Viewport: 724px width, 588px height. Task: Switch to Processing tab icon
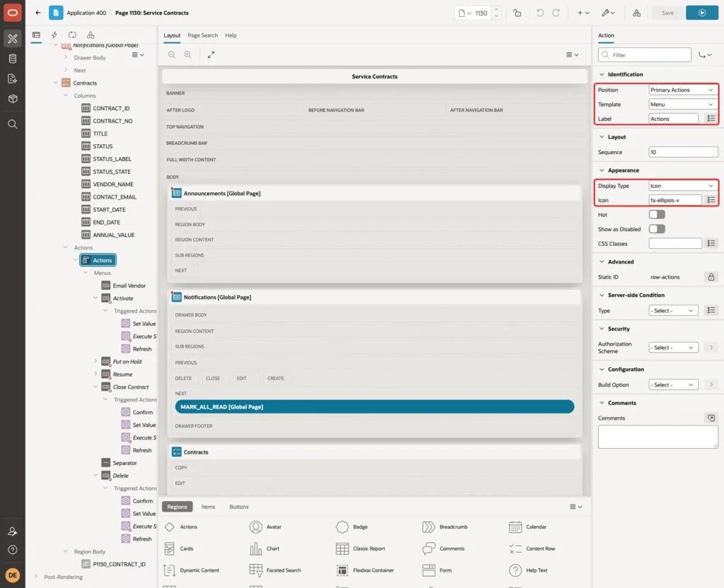[72, 35]
